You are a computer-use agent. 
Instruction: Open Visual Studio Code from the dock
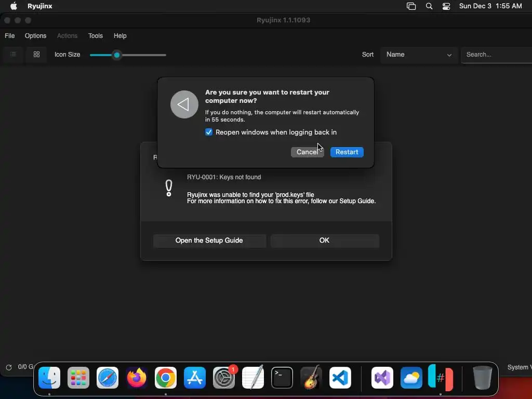point(340,378)
